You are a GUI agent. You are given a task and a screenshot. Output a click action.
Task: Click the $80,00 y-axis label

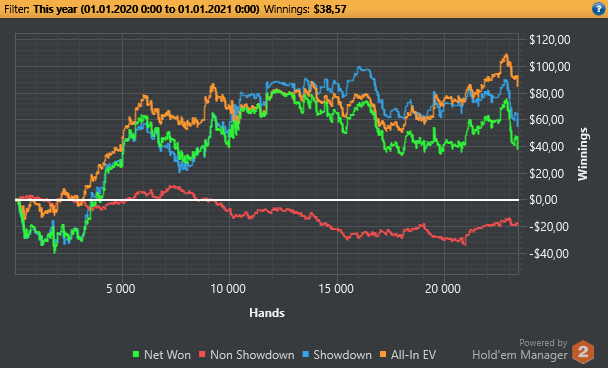point(547,93)
